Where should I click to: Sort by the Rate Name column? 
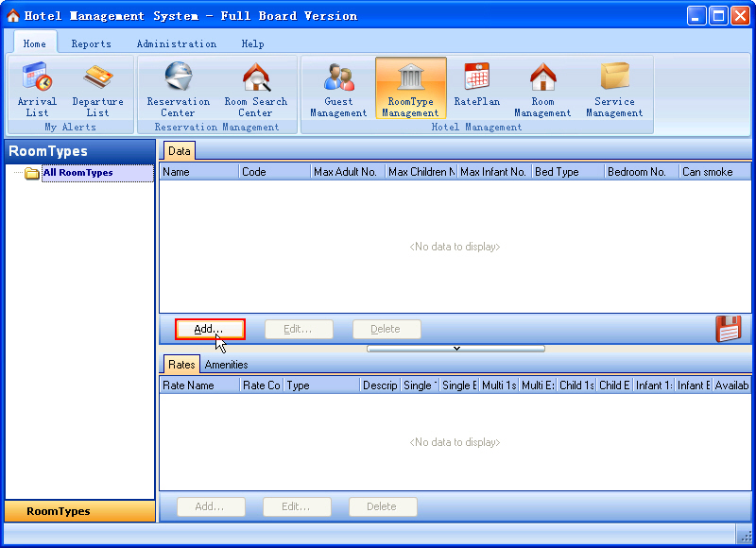coord(198,385)
